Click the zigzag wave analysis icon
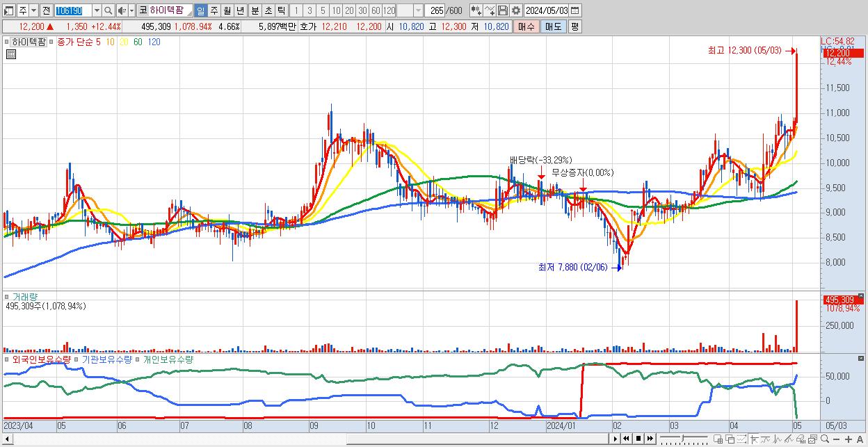The height and width of the screenshot is (447, 868). (778, 439)
